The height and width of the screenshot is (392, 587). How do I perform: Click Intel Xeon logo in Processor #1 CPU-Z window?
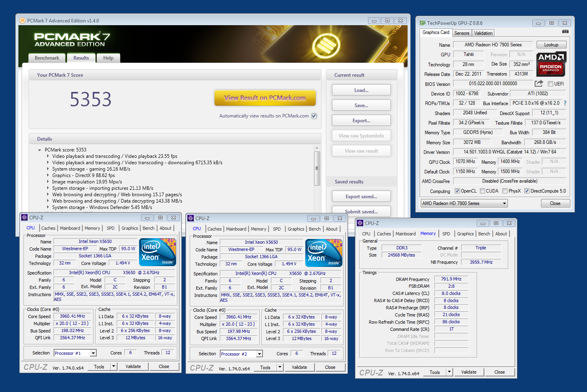[158, 252]
